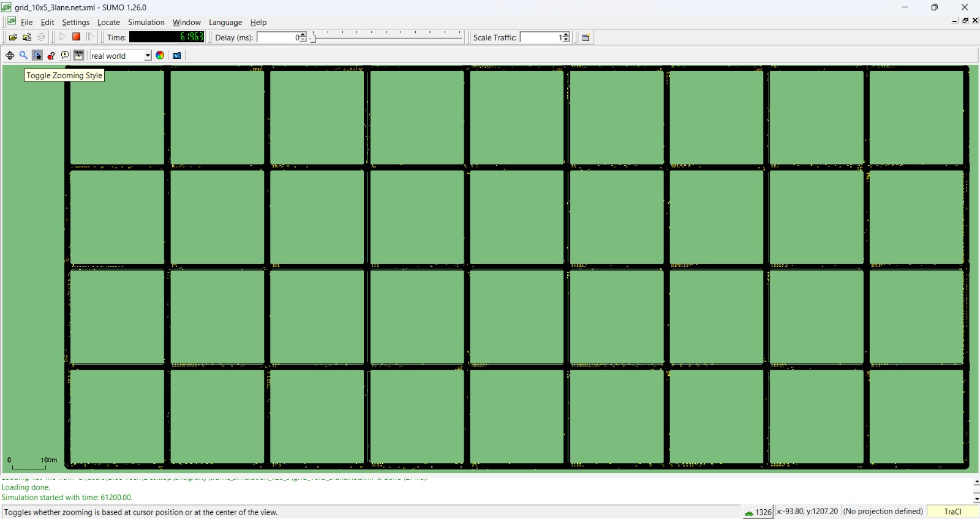Image resolution: width=980 pixels, height=519 pixels.
Task: Click the Scale Traffic input field
Action: (541, 37)
